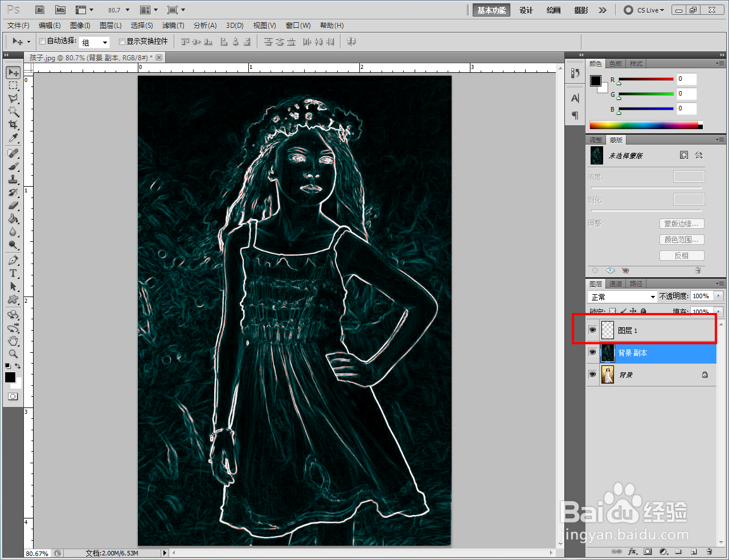The image size is (729, 560).
Task: Enable the 显示变换控件 checkbox
Action: [122, 41]
